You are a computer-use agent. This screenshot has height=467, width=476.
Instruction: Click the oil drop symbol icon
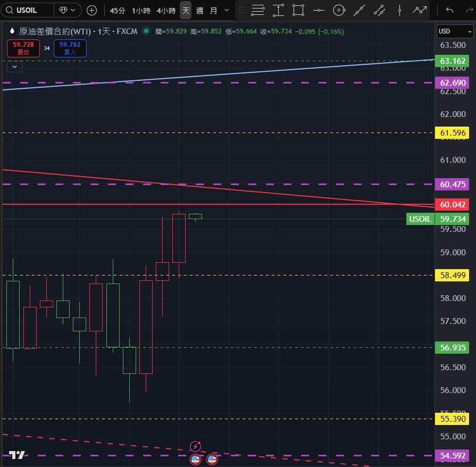pos(12,31)
